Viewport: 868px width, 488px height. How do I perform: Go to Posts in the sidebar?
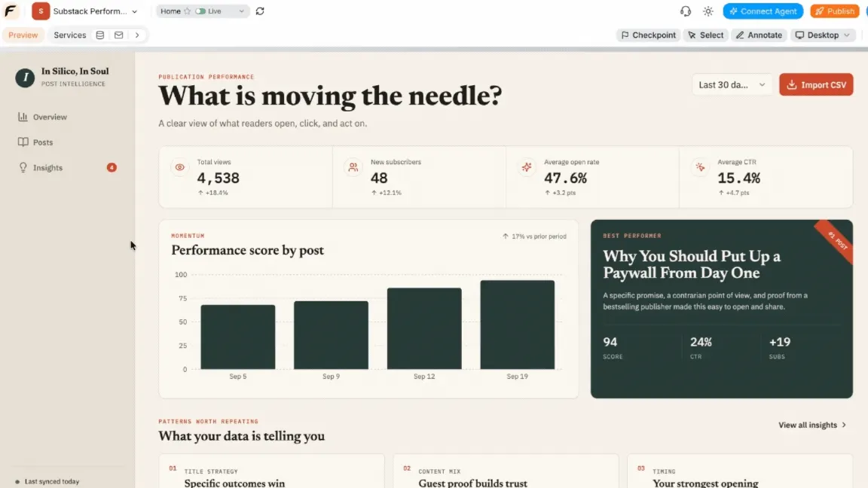[43, 142]
